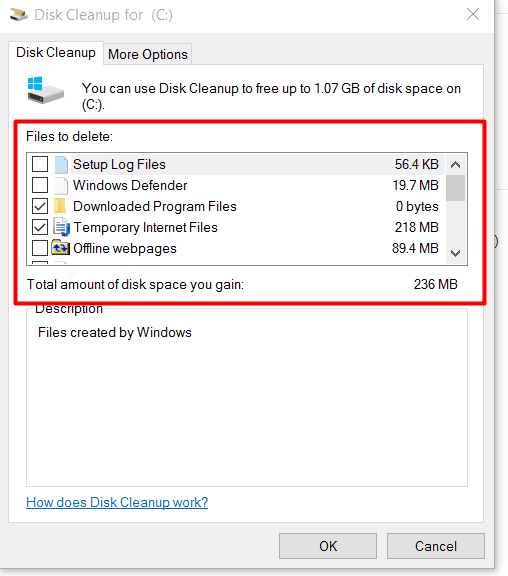Screen dimensions: 508x576
Task: Open the How does Disk Cleanup work link
Action: [x=117, y=502]
